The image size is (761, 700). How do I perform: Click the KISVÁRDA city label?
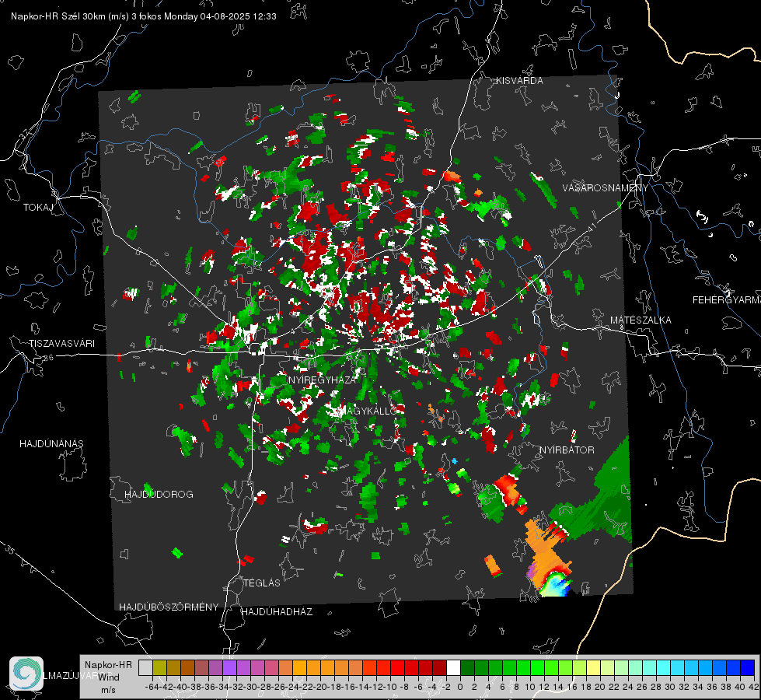[x=519, y=81]
